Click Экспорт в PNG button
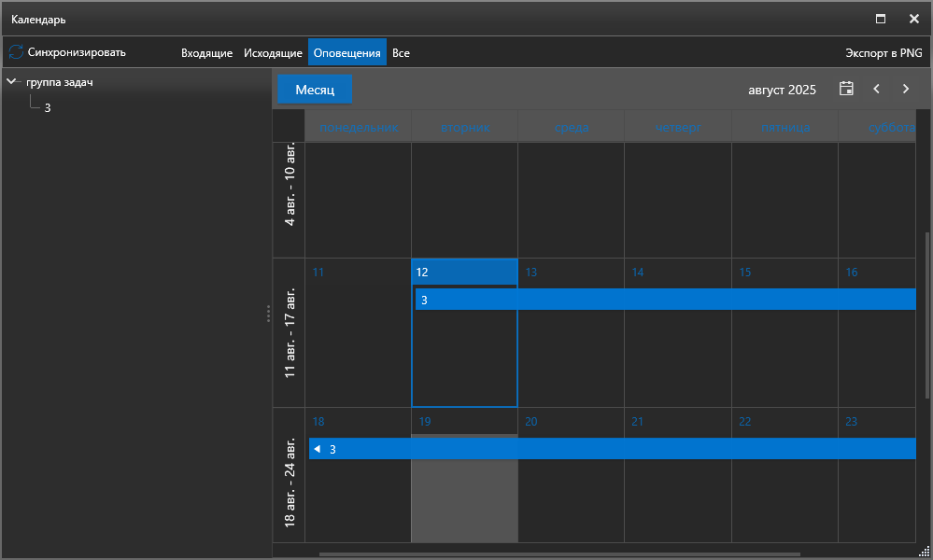The image size is (933, 560). coord(884,53)
